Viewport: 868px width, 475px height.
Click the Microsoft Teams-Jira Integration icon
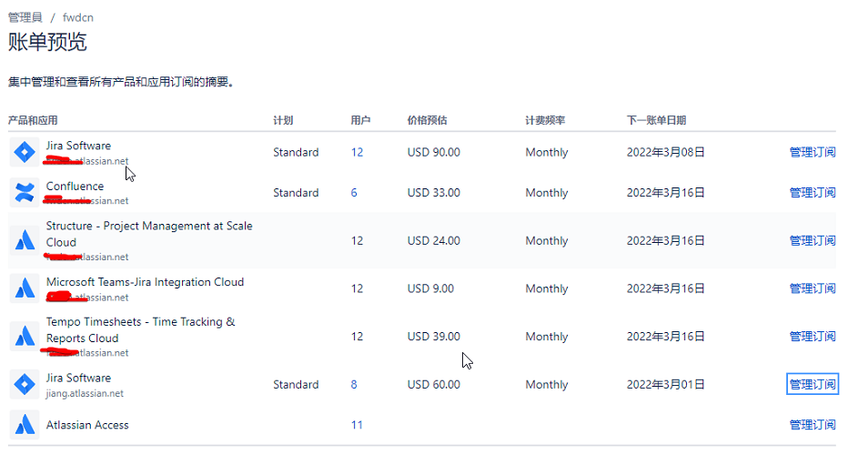(x=25, y=288)
